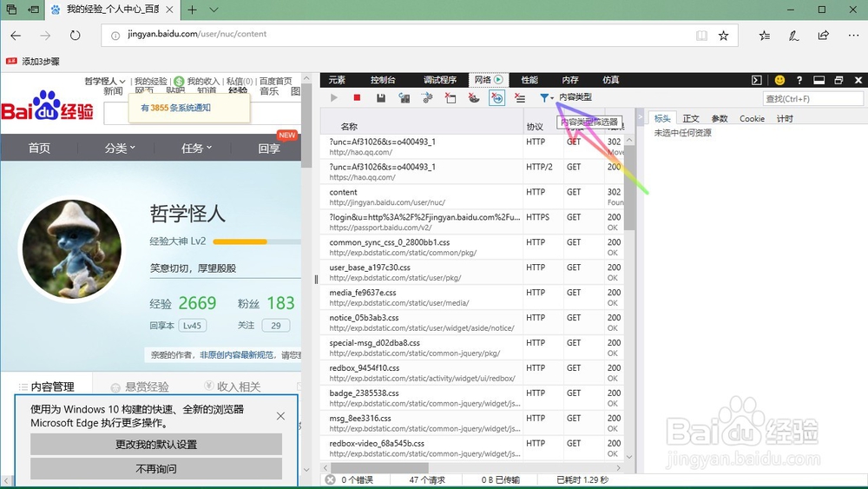Click the 经验大神 Lv2 progress bar
This screenshot has height=489, width=868.
point(257,241)
